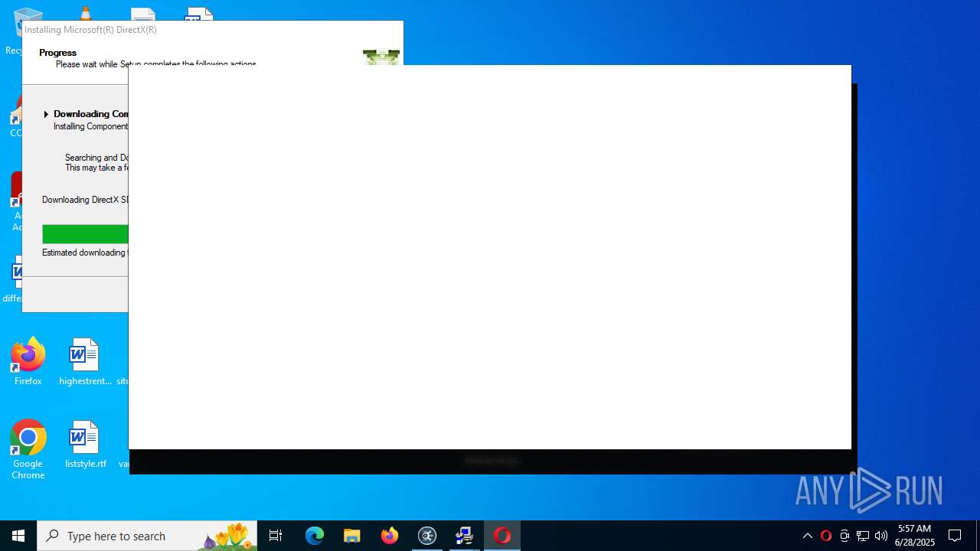Viewport: 980px width, 551px height.
Task: Open Task View from the taskbar
Action: pyautogui.click(x=276, y=536)
